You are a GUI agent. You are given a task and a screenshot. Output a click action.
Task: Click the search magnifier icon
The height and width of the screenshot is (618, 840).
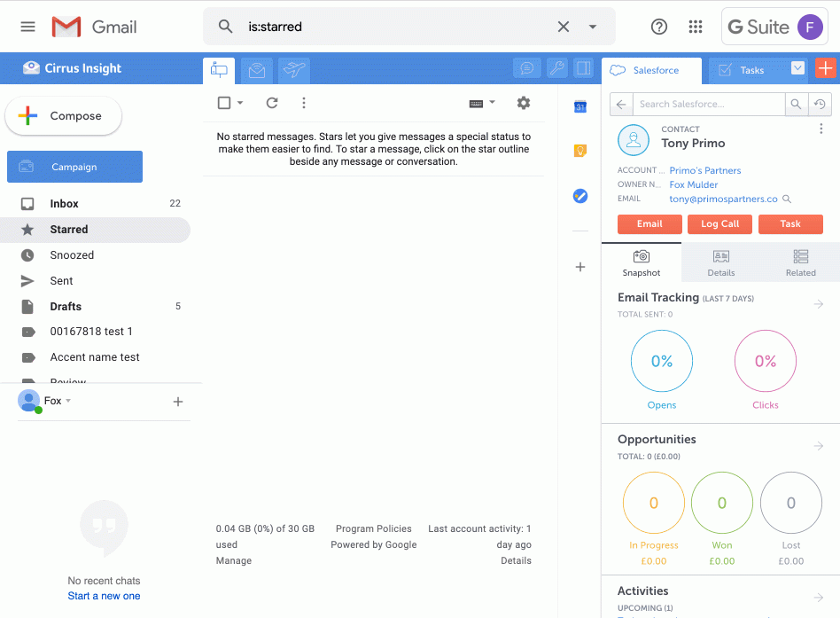(226, 27)
